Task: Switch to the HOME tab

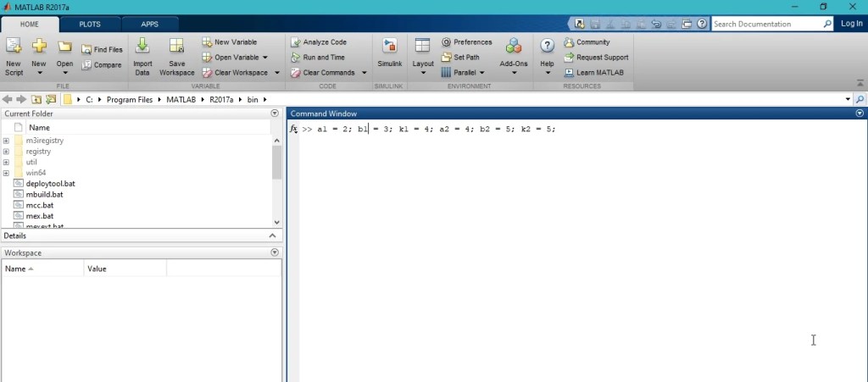Action: pos(30,25)
